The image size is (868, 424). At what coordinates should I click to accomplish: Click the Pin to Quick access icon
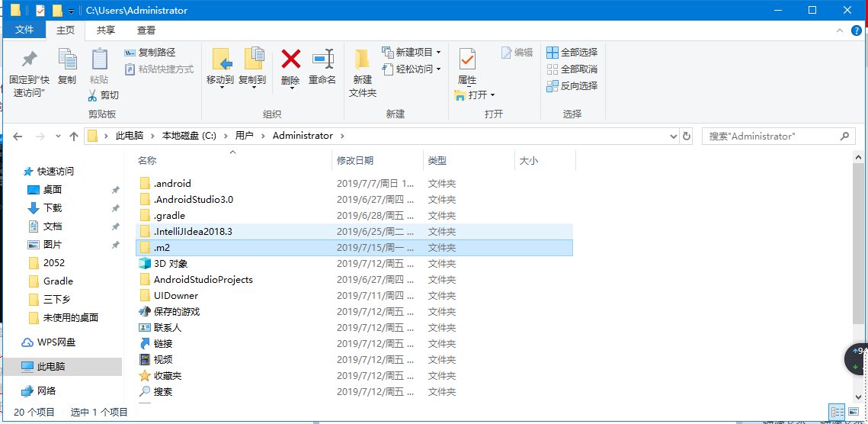(29, 59)
